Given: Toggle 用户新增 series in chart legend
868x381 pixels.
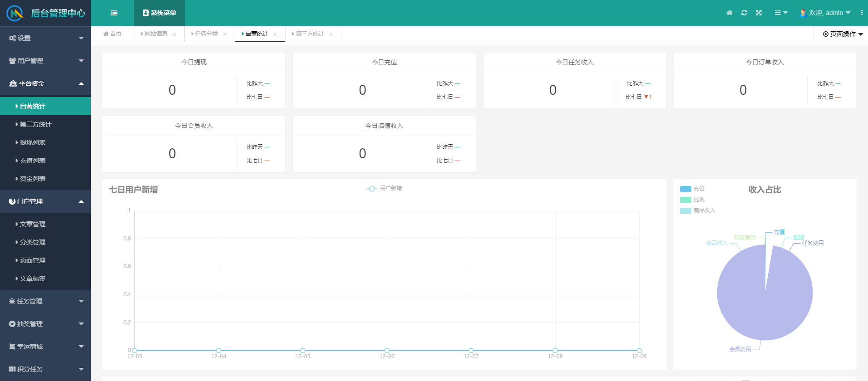Looking at the screenshot, I should (384, 188).
